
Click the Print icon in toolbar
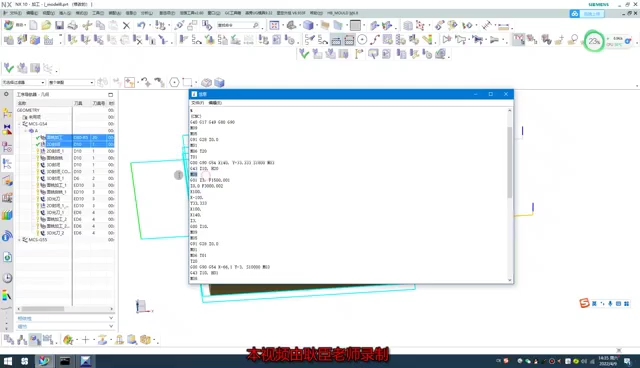pyautogui.click(x=73, y=25)
